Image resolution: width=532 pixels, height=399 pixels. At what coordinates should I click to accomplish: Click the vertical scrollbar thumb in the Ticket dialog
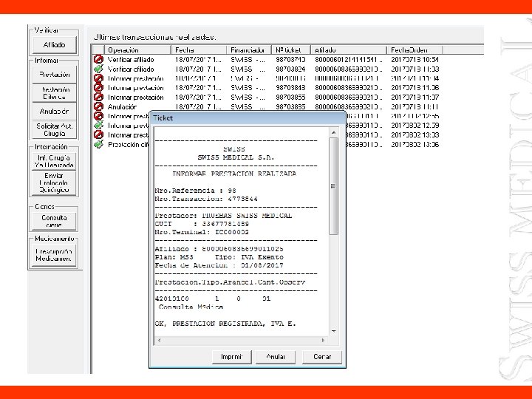[333, 186]
